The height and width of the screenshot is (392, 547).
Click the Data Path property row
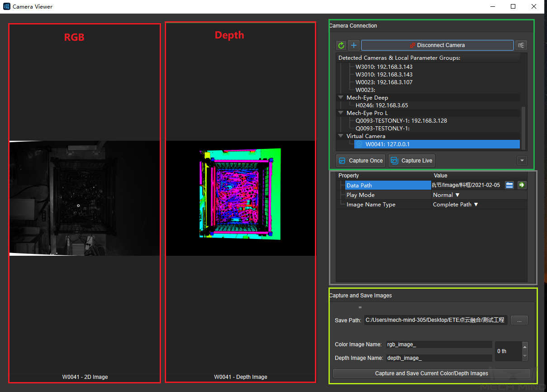coord(388,185)
